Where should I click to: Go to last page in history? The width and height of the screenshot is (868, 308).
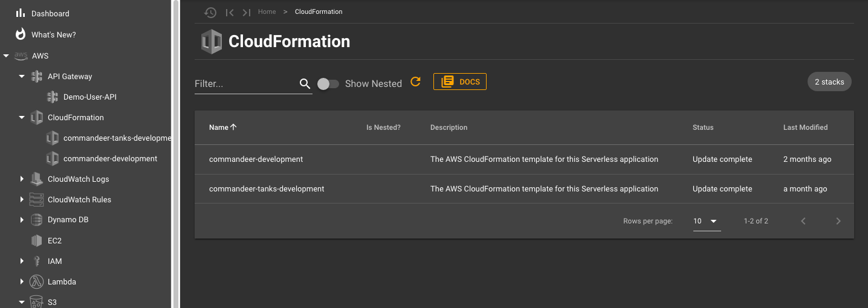[246, 12]
